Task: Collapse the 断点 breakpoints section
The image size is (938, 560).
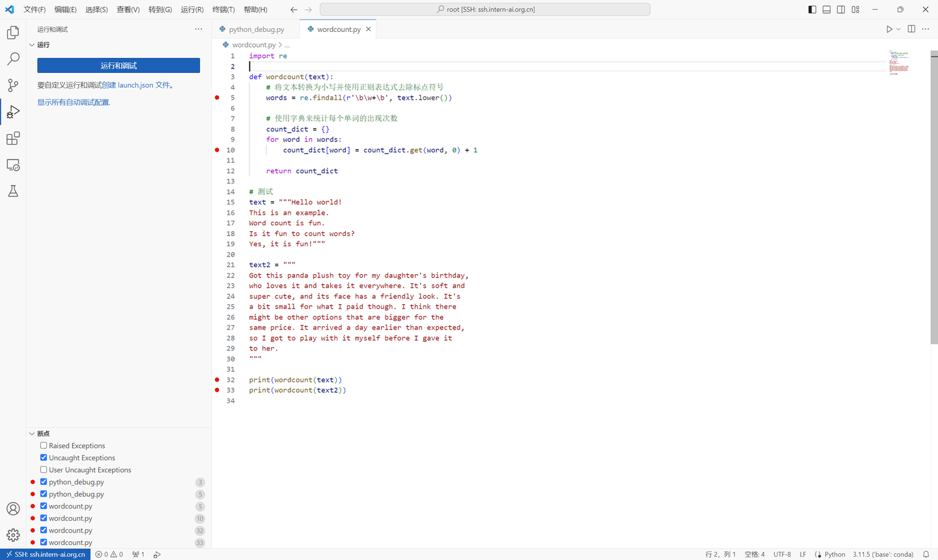Action: coord(32,434)
